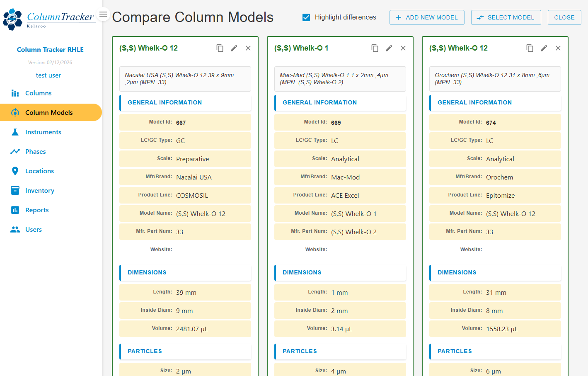Copy the Orochem Whelk-O 12 model
The width and height of the screenshot is (588, 376).
click(x=530, y=48)
